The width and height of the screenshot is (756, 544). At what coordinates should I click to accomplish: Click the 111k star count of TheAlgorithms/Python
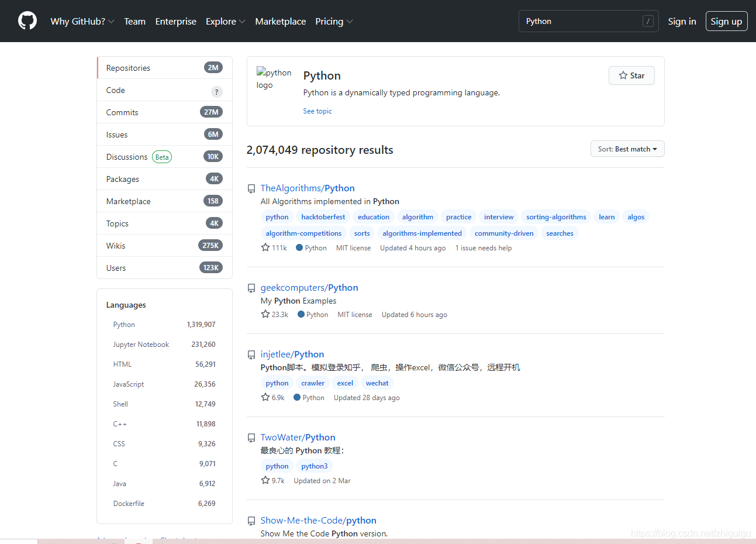[274, 248]
